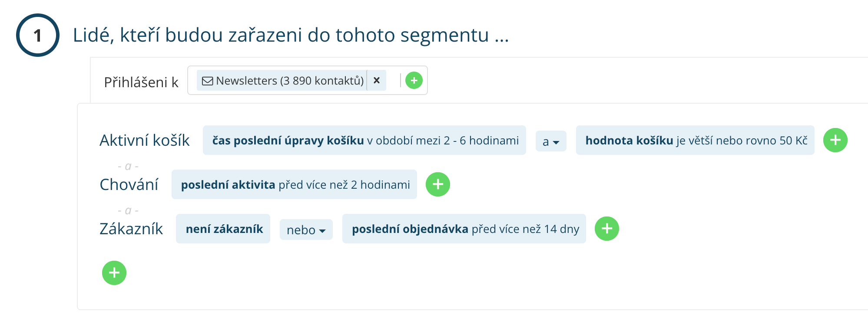Click the 'Přihlášeni k' field label
Screen dimensions: 868x321
pos(141,82)
